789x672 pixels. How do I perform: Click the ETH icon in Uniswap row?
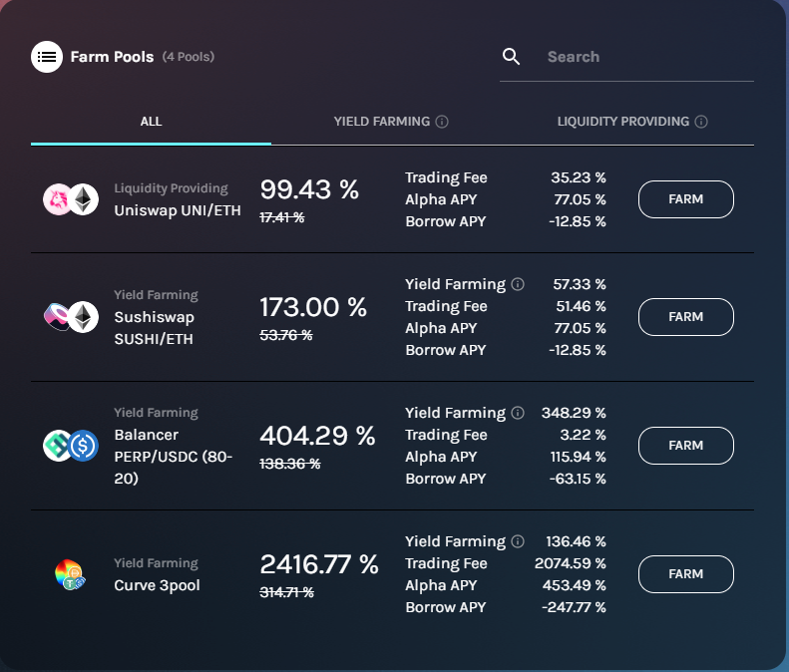[x=84, y=199]
